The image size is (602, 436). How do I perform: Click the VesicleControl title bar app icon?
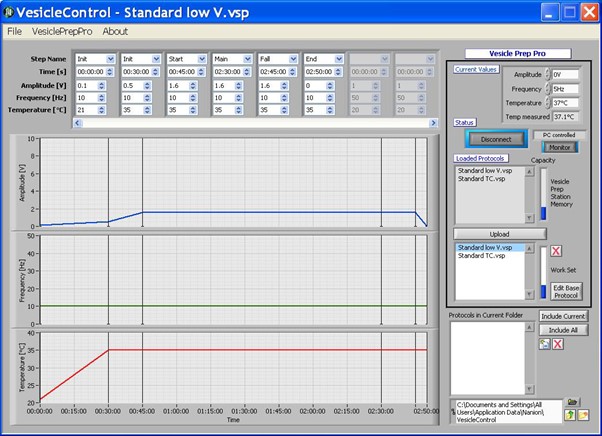pos(8,12)
